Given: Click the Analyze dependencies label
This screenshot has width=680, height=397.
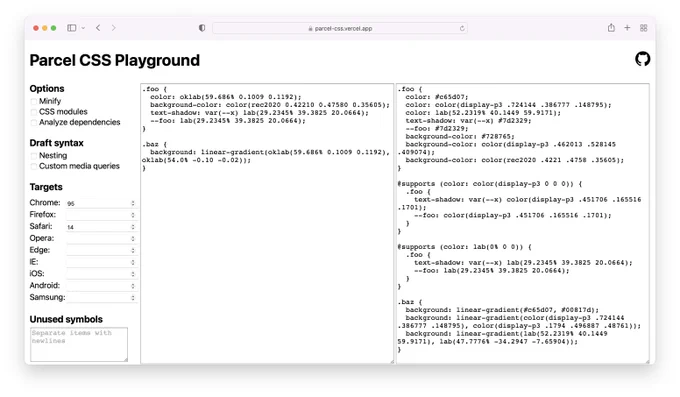Looking at the screenshot, I should [79, 122].
